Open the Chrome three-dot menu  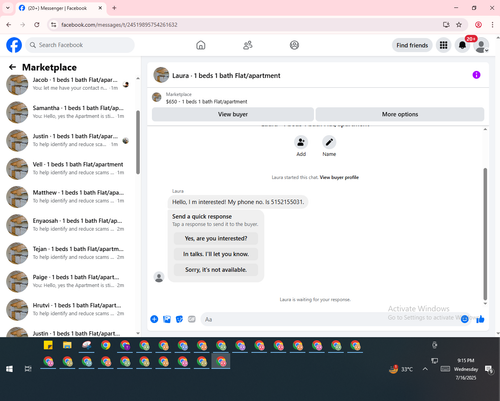[x=492, y=25]
